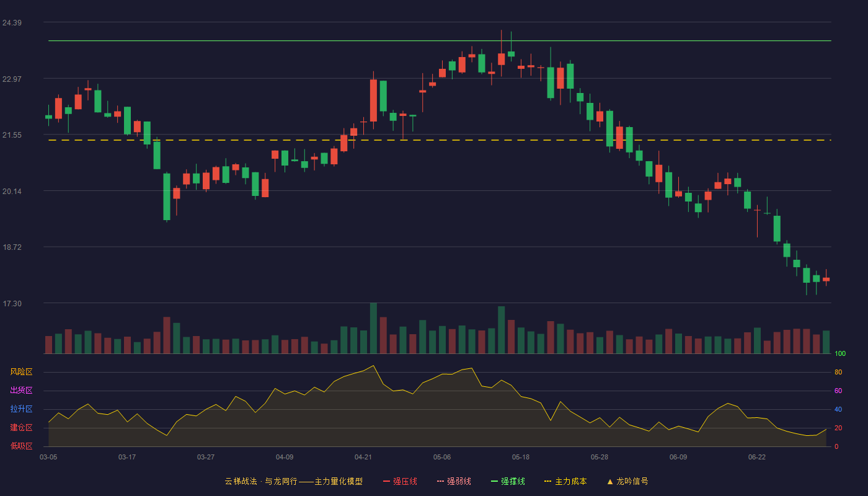Click the green 100 indicator axis value
This screenshot has height=496, width=868.
point(840,353)
